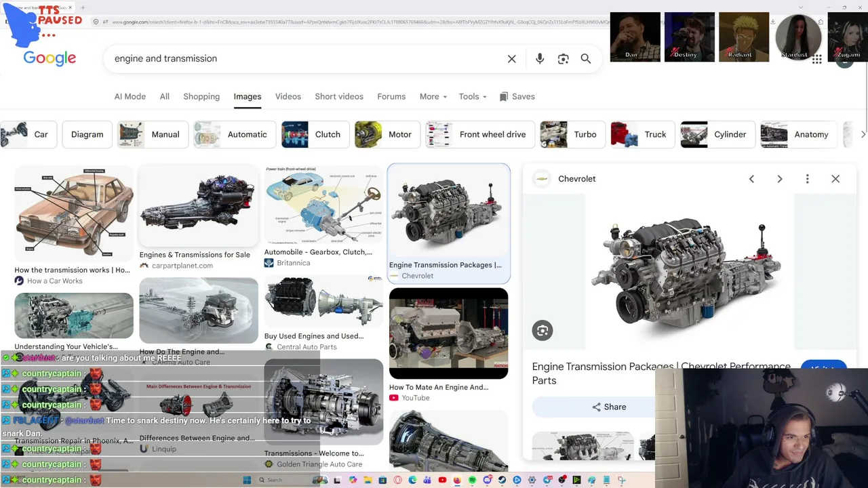
Task: Switch to the Shopping tab
Action: tap(201, 97)
